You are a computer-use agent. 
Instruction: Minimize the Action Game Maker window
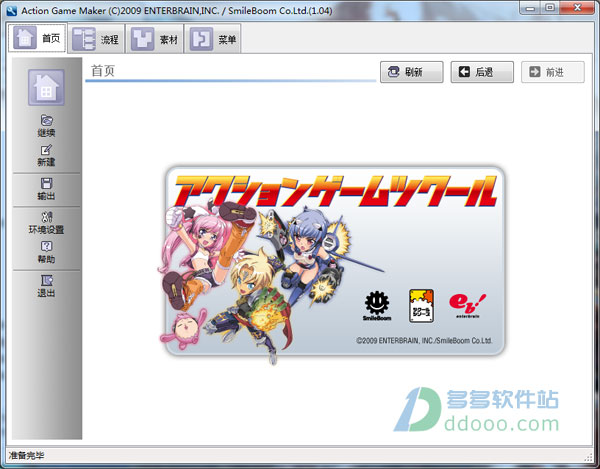point(530,8)
